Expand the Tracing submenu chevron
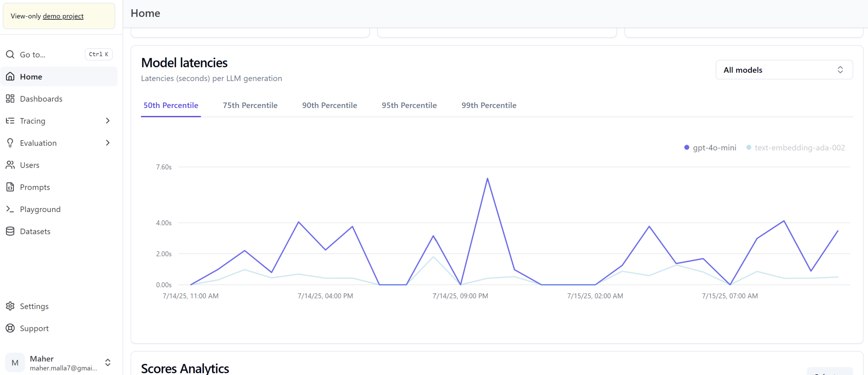 pos(108,121)
